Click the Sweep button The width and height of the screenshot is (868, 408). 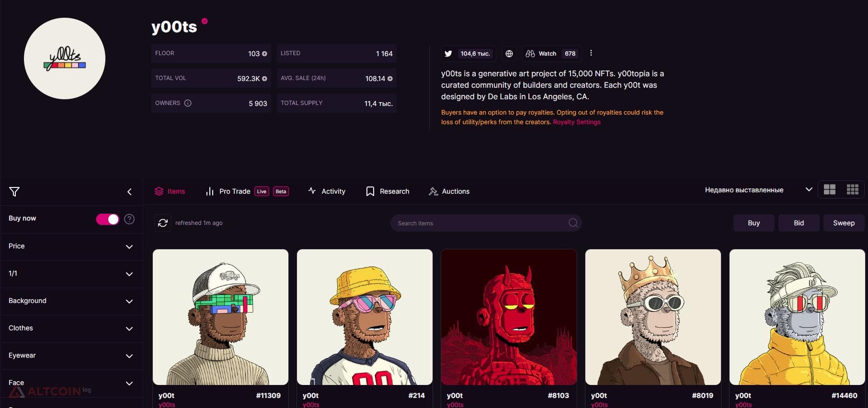point(844,223)
